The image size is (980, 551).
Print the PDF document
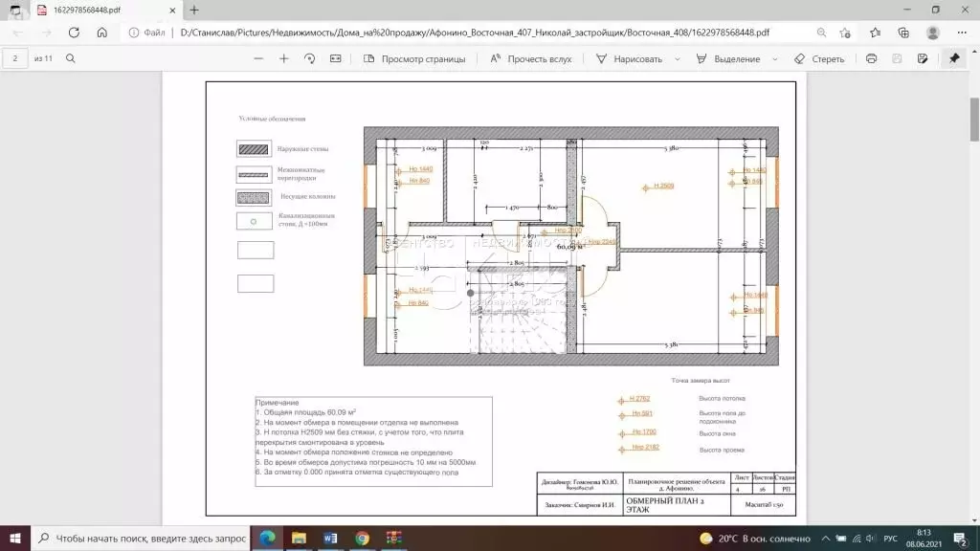click(871, 58)
